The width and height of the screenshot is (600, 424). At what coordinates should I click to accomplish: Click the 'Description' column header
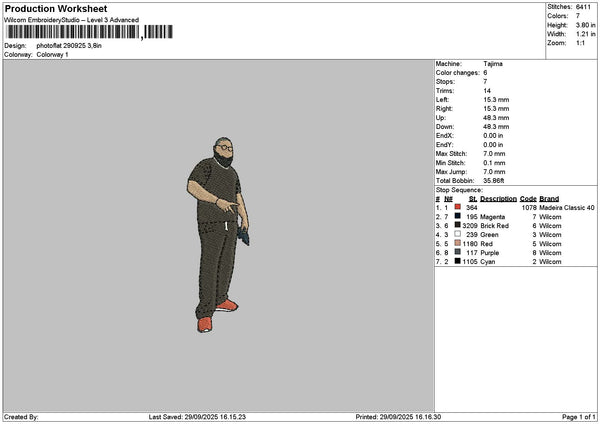point(498,199)
